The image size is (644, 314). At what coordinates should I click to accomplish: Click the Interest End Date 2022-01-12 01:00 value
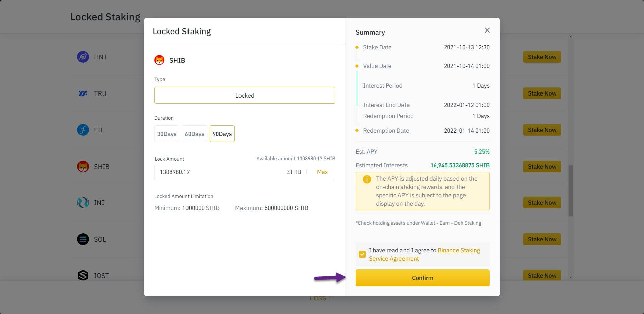coord(467,105)
